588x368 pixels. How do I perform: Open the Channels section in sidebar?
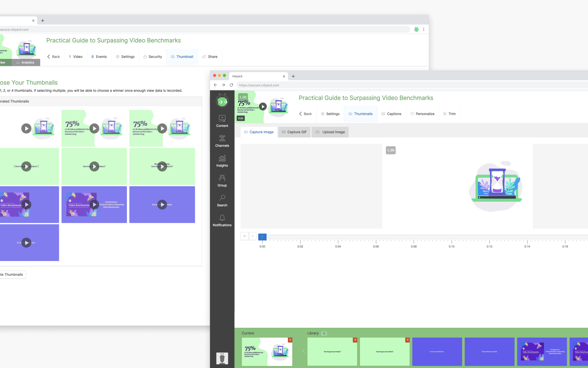pos(222,141)
